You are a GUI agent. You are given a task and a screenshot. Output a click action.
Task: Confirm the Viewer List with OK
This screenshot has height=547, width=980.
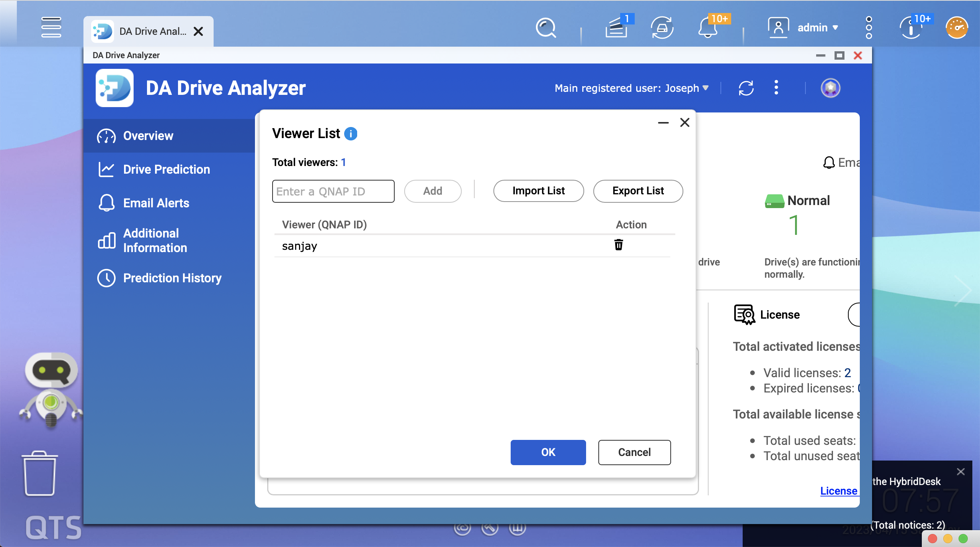[548, 452]
